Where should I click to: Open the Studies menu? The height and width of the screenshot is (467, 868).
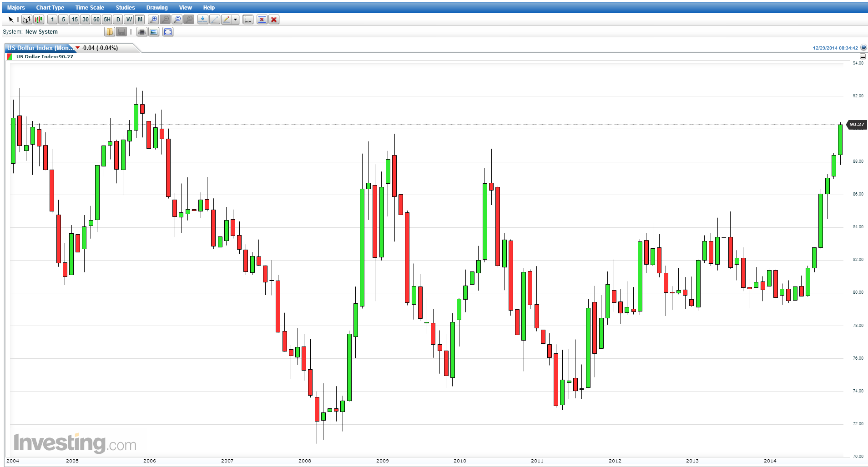click(x=125, y=8)
